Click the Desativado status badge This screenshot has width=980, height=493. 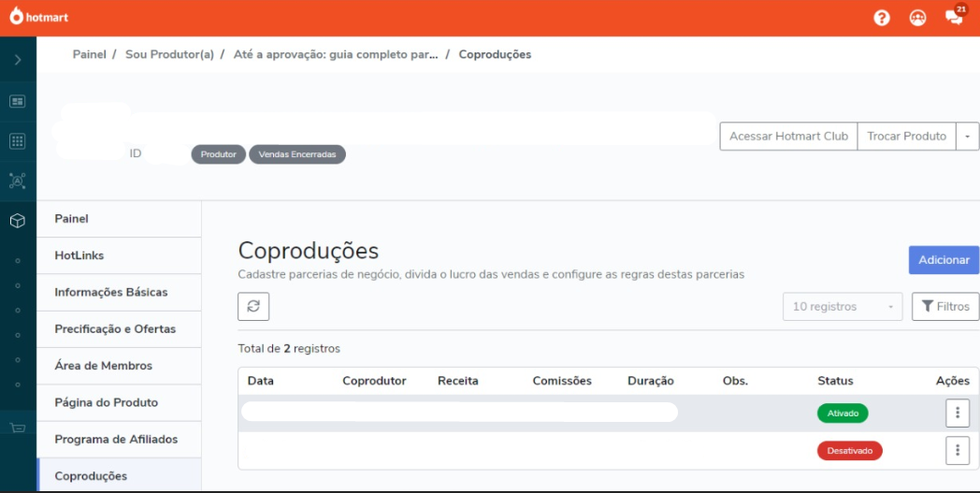(849, 451)
